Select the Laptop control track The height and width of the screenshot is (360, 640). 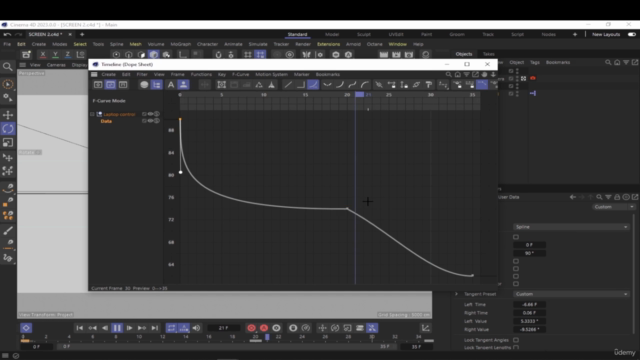[x=119, y=114]
